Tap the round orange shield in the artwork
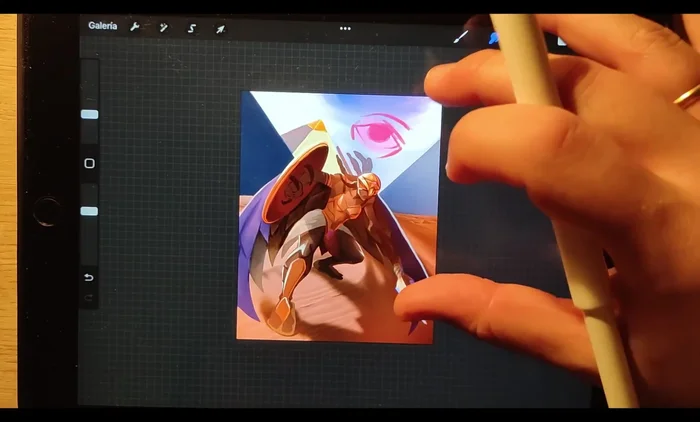 (x=295, y=180)
